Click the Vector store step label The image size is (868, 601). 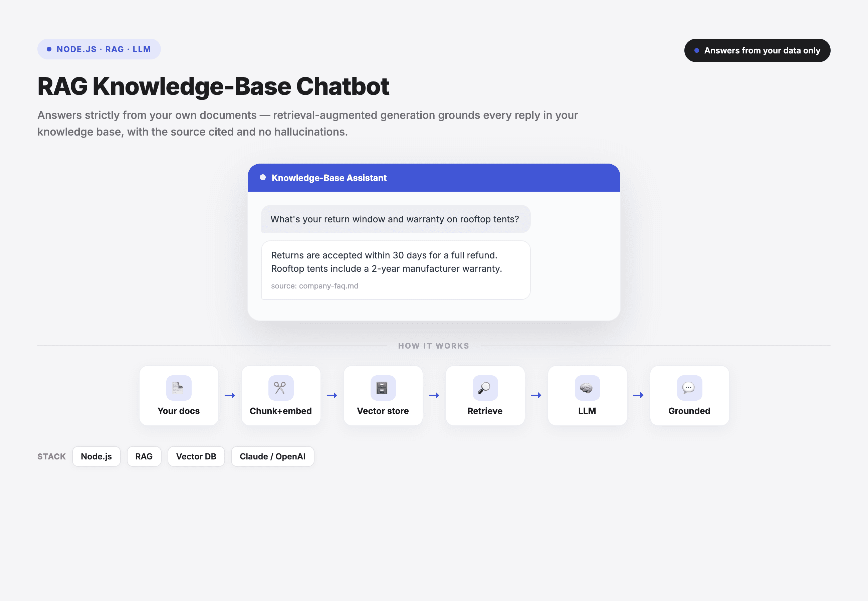[383, 411]
